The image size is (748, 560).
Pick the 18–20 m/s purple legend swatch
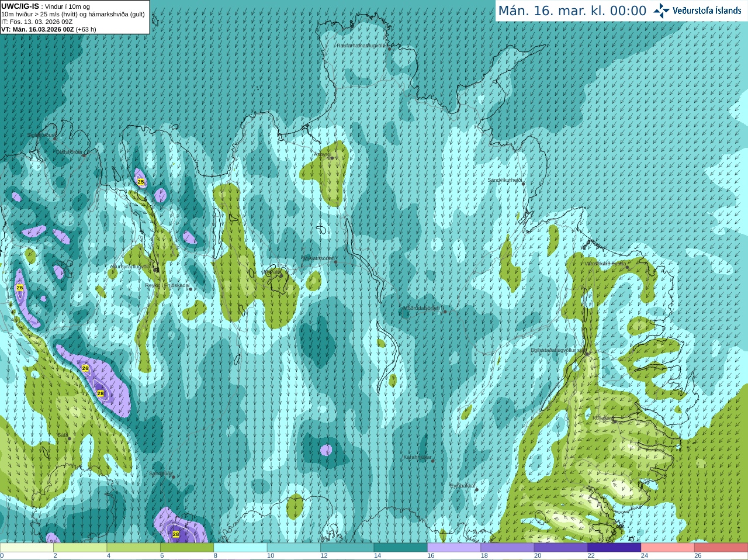click(x=507, y=548)
